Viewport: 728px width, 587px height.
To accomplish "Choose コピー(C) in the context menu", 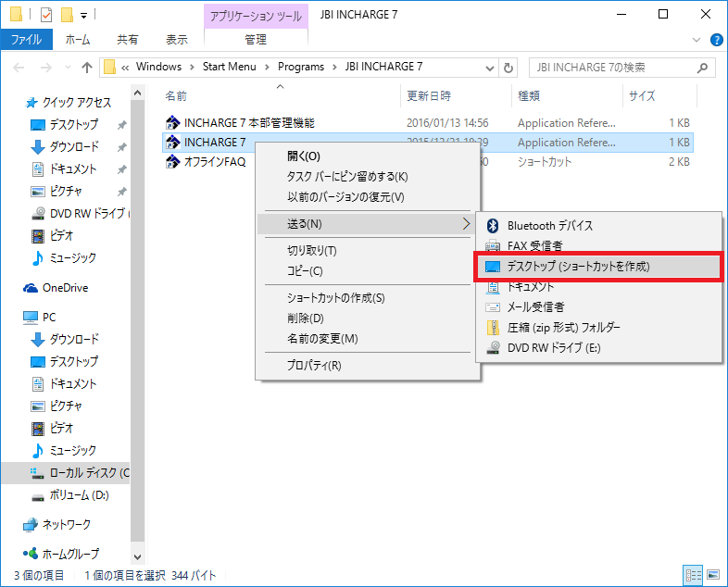I will tap(368, 271).
